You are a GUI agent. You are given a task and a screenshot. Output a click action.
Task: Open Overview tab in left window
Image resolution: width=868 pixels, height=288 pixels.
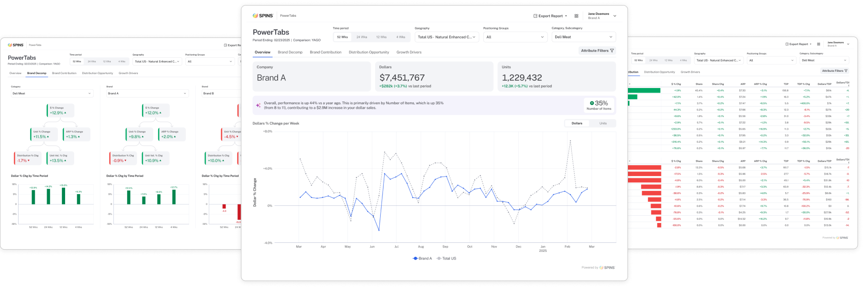tap(15, 73)
